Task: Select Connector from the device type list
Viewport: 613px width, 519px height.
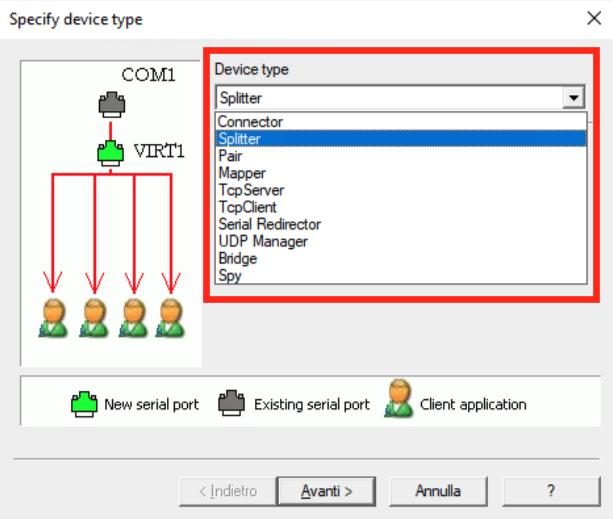Action: 250,122
